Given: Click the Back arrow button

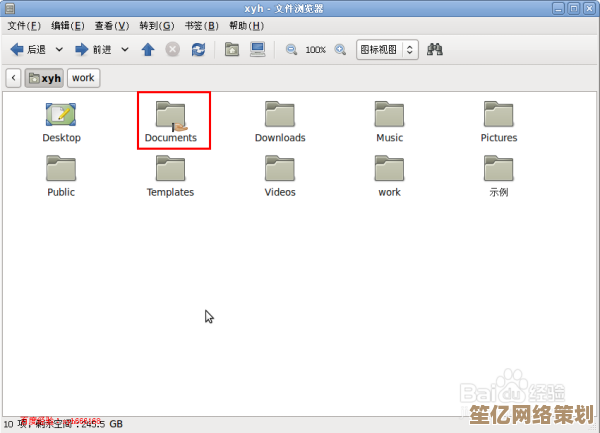Looking at the screenshot, I should (x=28, y=49).
